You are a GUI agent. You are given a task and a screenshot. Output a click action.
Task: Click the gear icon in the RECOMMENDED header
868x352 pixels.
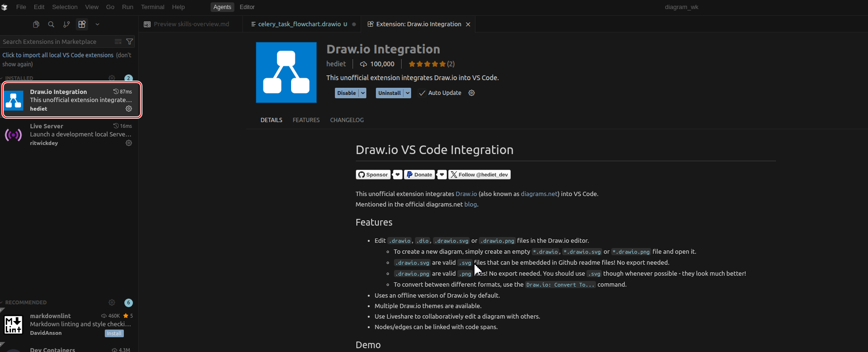pyautogui.click(x=112, y=302)
